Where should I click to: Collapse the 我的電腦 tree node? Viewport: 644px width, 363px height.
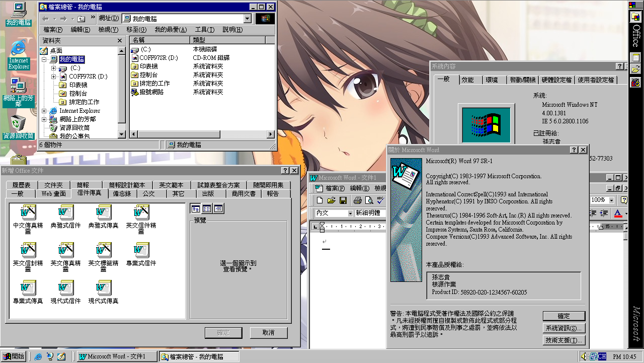45,59
